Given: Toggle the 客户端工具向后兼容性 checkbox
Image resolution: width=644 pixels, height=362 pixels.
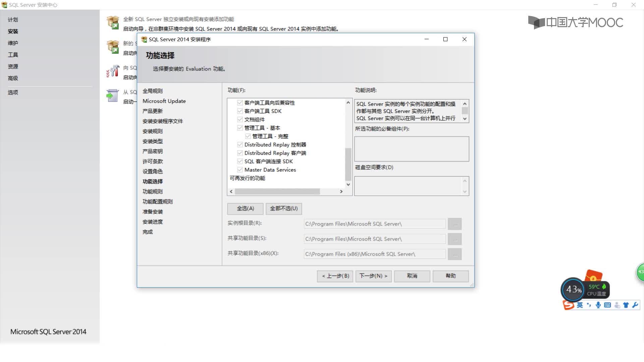Looking at the screenshot, I should pos(240,103).
